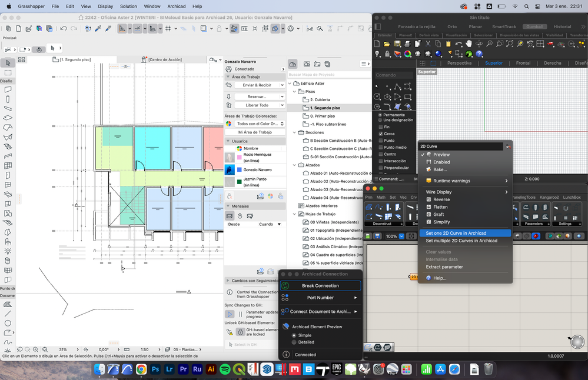The height and width of the screenshot is (380, 588).
Task: Open the Visualización toolbar tab in Rhino
Action: pos(456,35)
